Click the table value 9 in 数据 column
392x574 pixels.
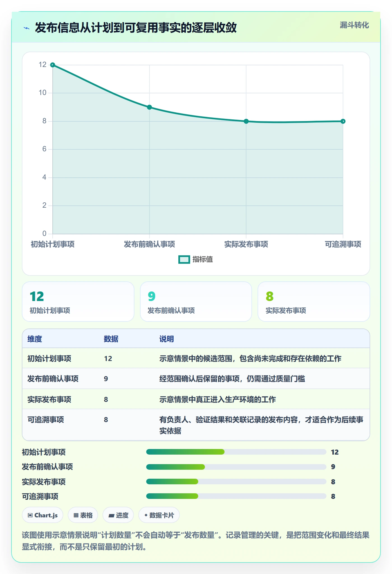[106, 379]
